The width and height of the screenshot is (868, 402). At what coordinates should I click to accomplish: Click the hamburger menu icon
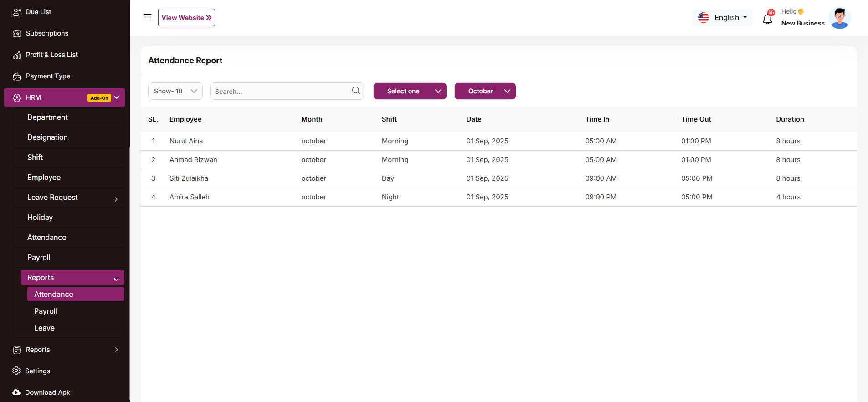(x=147, y=17)
